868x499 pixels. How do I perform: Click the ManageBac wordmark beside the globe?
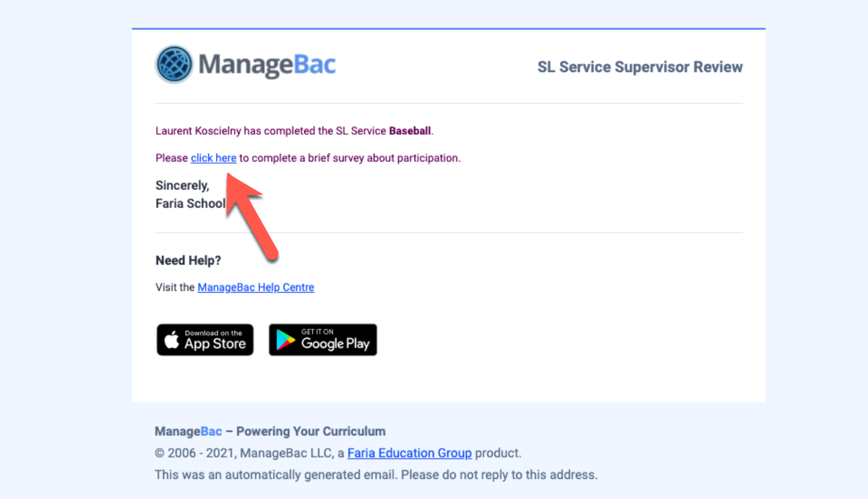click(x=267, y=65)
